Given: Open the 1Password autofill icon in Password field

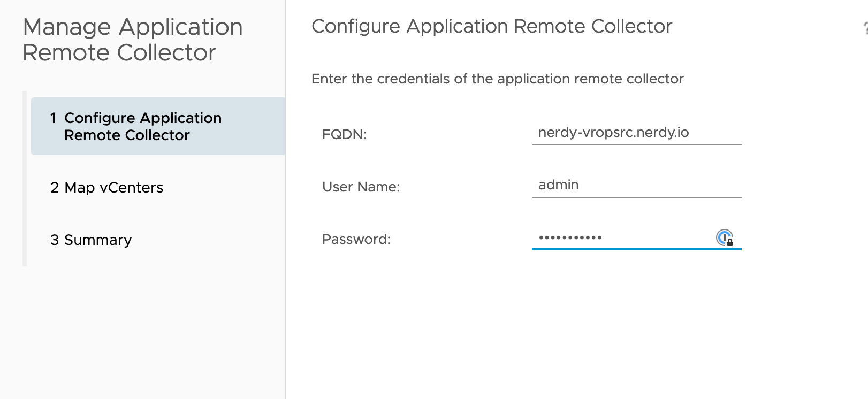Looking at the screenshot, I should click(x=725, y=237).
